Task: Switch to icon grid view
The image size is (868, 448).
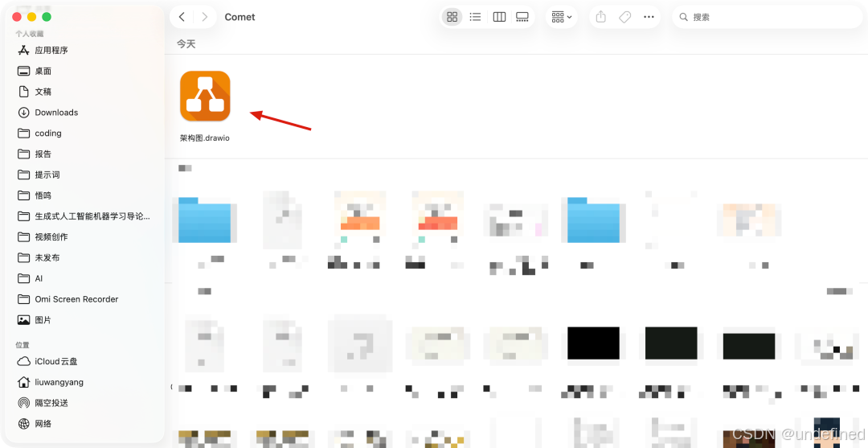Action: tap(452, 17)
